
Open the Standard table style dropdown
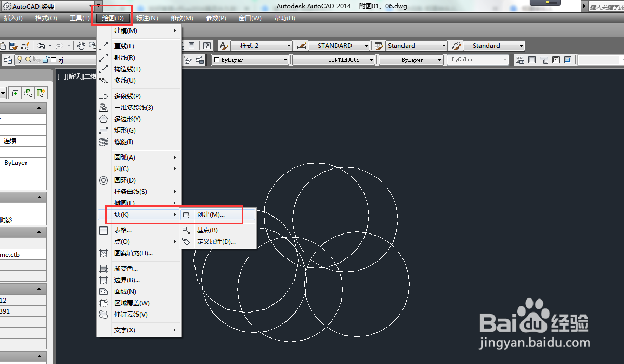pyautogui.click(x=416, y=46)
